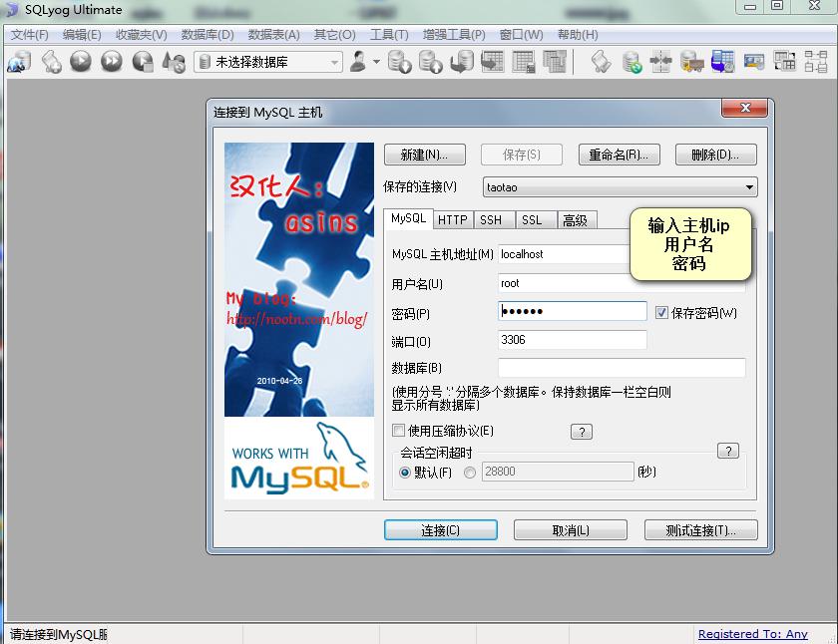Open the 数据库(D) menu
This screenshot has width=838, height=644.
click(208, 35)
